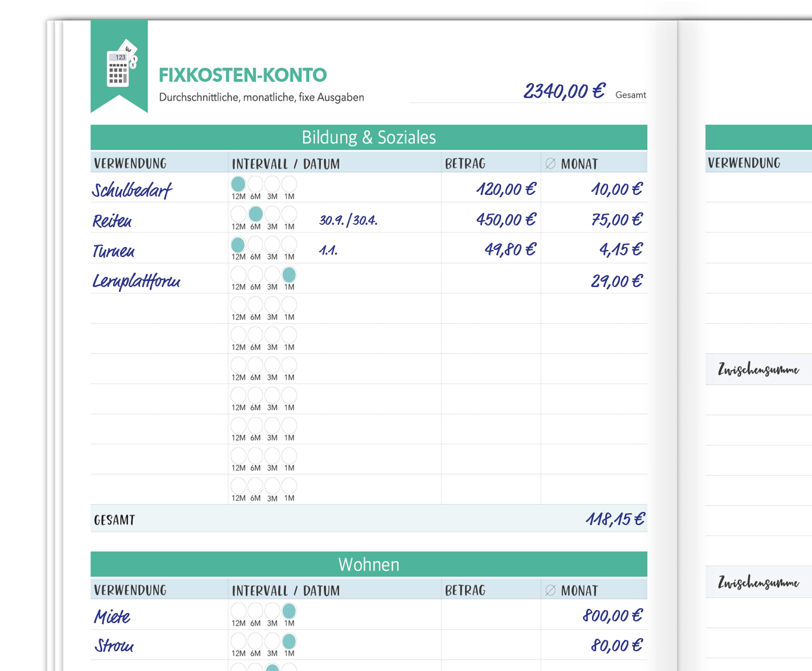This screenshot has height=671, width=812.
Task: Click the handwritten 'Turnen' entry
Action: [114, 251]
